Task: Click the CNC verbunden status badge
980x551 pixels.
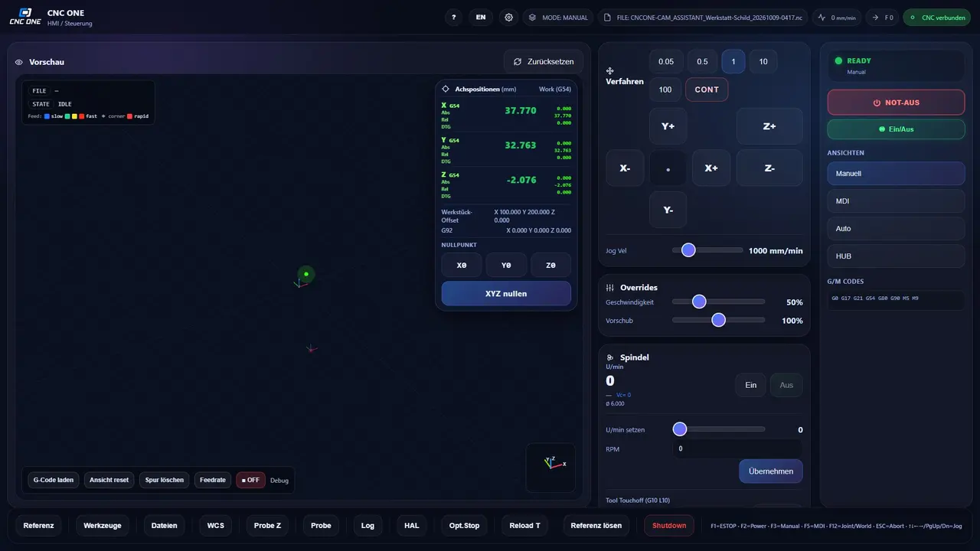Action: (x=937, y=17)
